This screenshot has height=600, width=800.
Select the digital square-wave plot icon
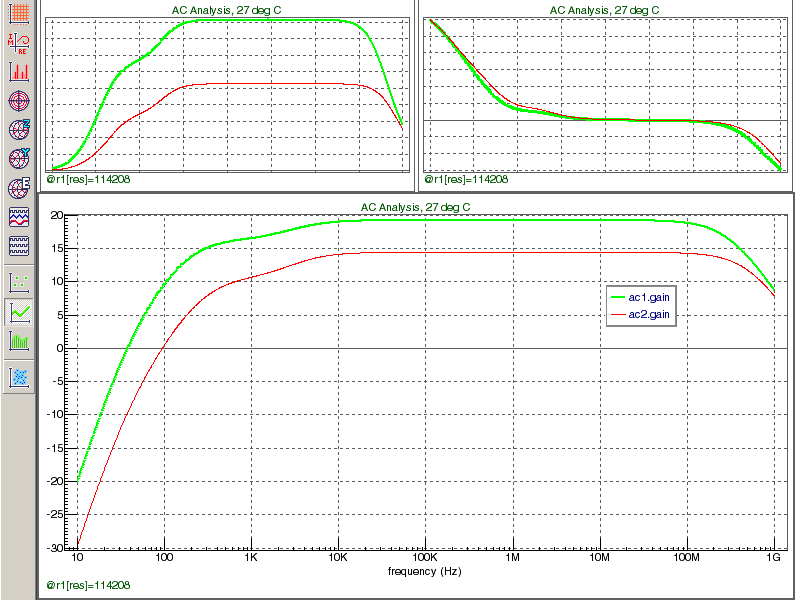point(19,246)
